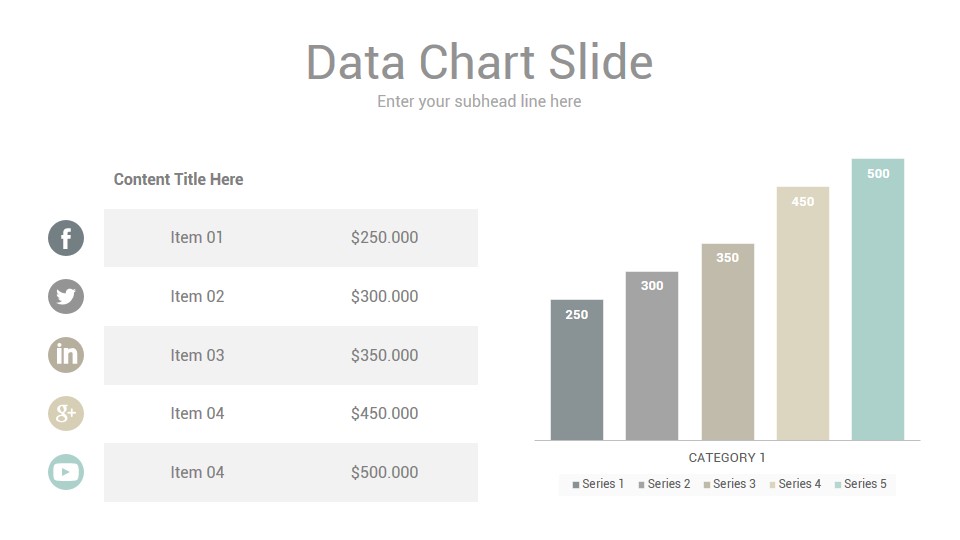Click the Data Chart Slide title

[x=479, y=62]
